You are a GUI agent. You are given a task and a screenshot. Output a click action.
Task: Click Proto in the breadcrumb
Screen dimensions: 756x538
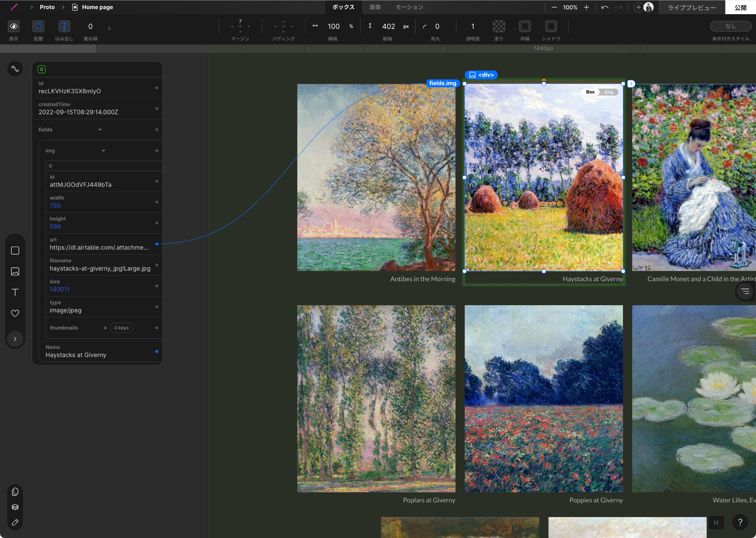click(47, 7)
